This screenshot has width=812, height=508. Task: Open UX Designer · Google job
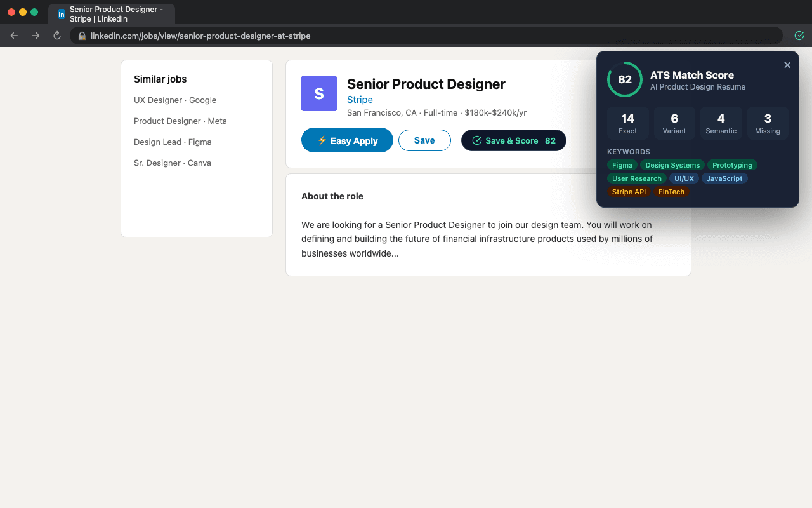175,100
